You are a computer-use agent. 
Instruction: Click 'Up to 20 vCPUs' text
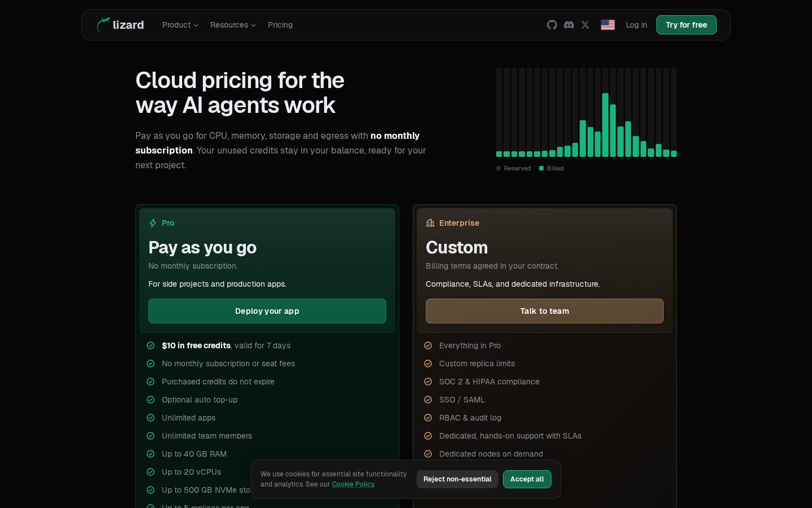tap(192, 472)
